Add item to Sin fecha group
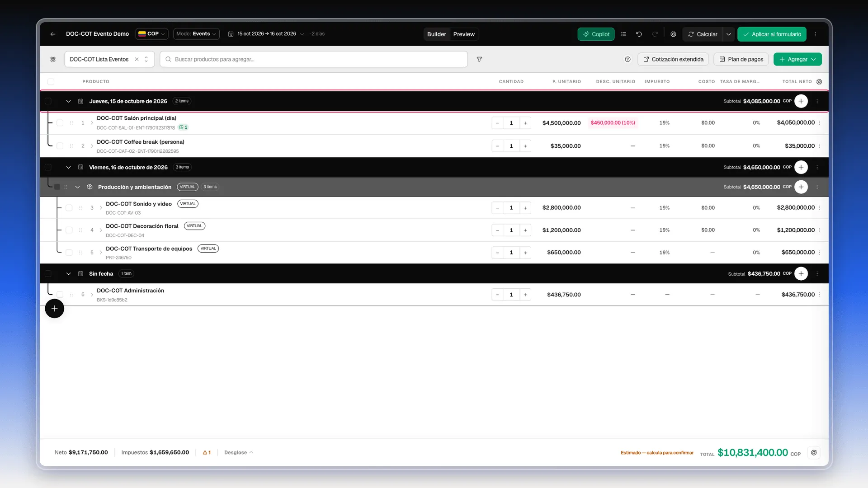Image resolution: width=868 pixels, height=488 pixels. [801, 274]
